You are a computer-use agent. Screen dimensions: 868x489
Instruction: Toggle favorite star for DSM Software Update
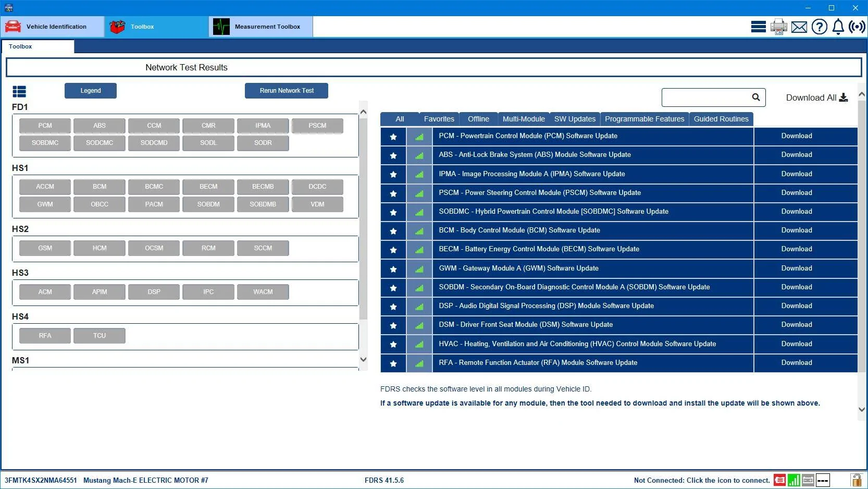coord(393,325)
